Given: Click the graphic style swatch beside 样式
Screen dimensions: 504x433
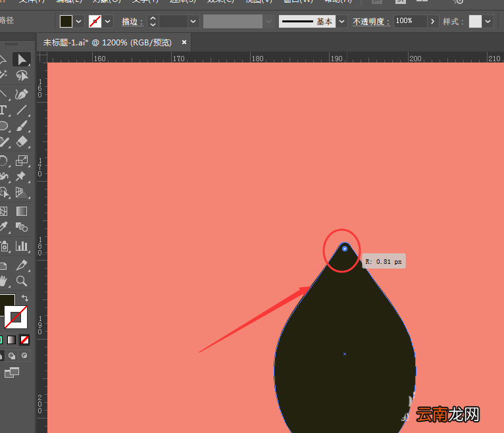Looking at the screenshot, I should coord(476,22).
